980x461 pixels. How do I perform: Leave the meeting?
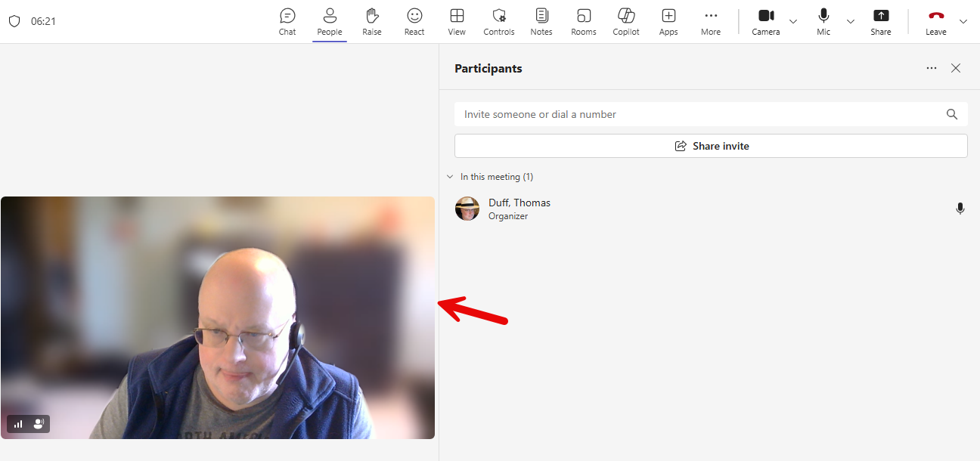936,21
